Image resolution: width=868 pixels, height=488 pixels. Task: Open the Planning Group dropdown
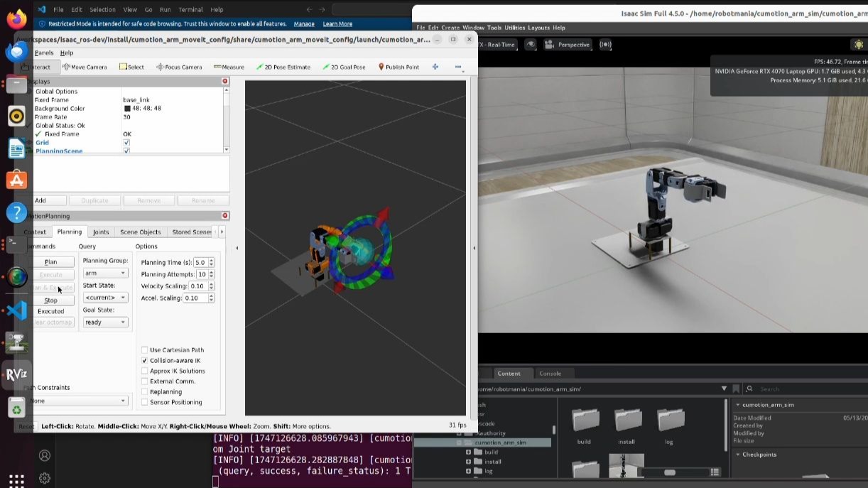tap(105, 273)
